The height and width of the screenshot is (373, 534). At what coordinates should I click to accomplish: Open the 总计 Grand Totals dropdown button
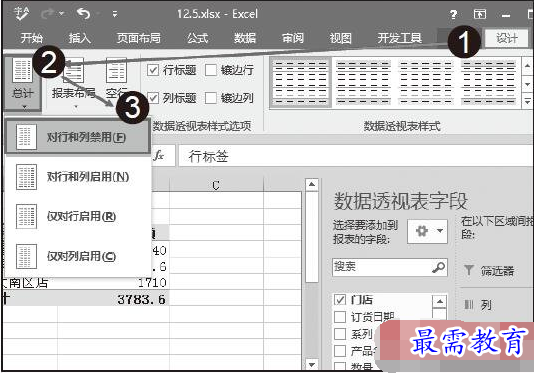22,83
